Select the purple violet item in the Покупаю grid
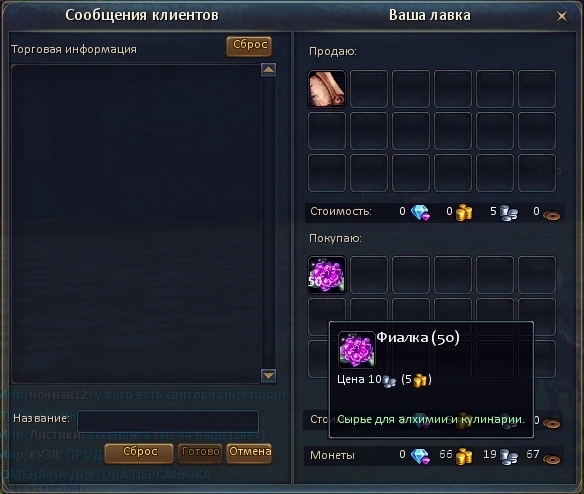Viewport: 584px width, 494px height. 327,275
